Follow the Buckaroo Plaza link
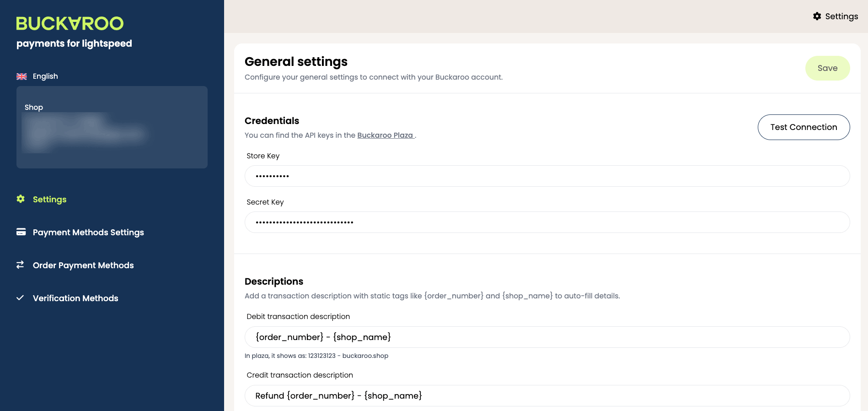The width and height of the screenshot is (868, 411). click(x=386, y=135)
